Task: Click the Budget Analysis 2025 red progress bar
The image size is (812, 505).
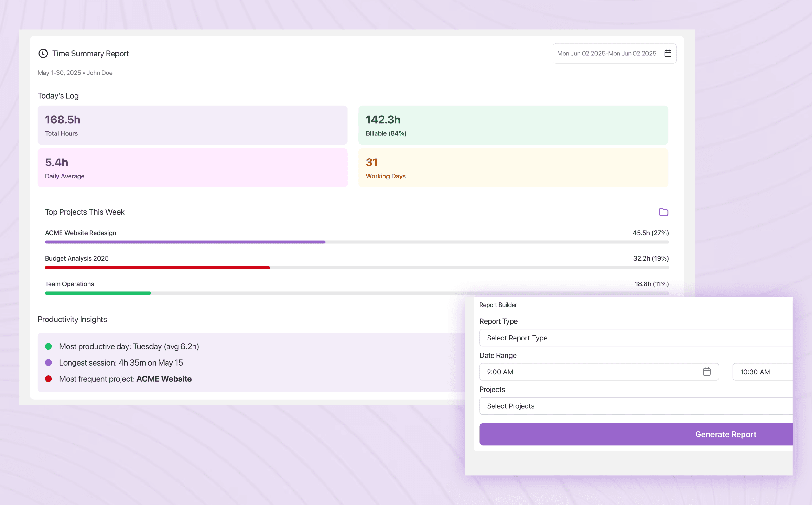Action: pos(157,268)
